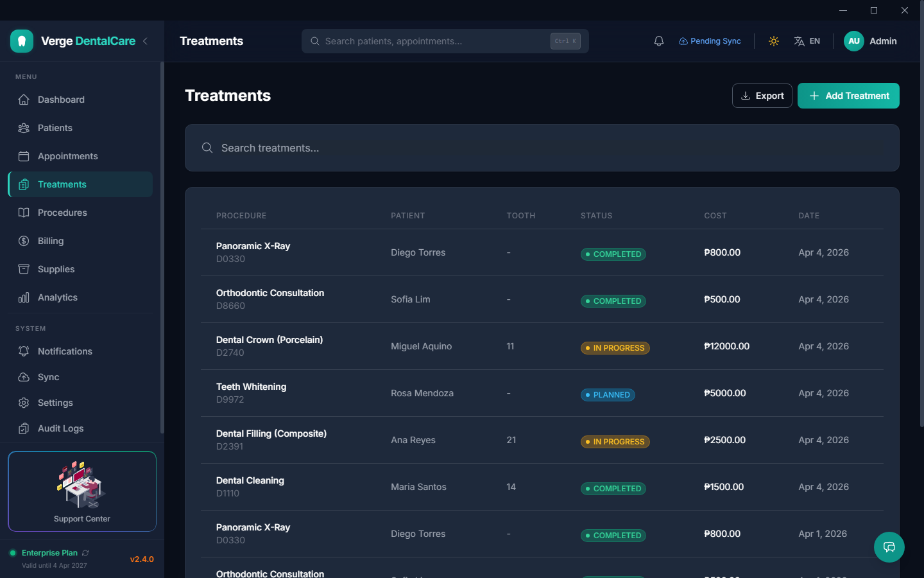Select the Teeth Whitening row

click(542, 393)
